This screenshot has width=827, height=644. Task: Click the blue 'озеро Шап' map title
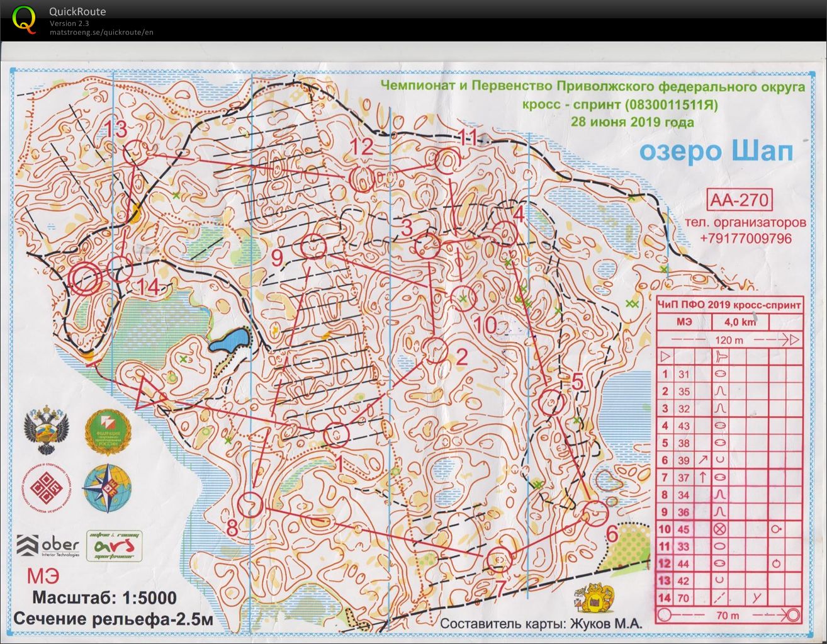[716, 152]
